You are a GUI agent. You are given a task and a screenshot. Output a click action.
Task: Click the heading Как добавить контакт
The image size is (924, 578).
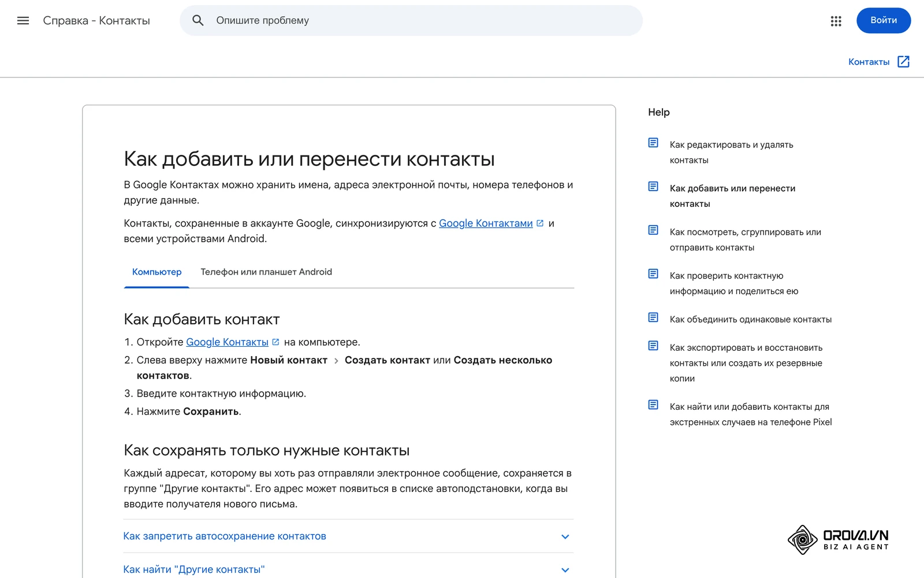tap(202, 320)
